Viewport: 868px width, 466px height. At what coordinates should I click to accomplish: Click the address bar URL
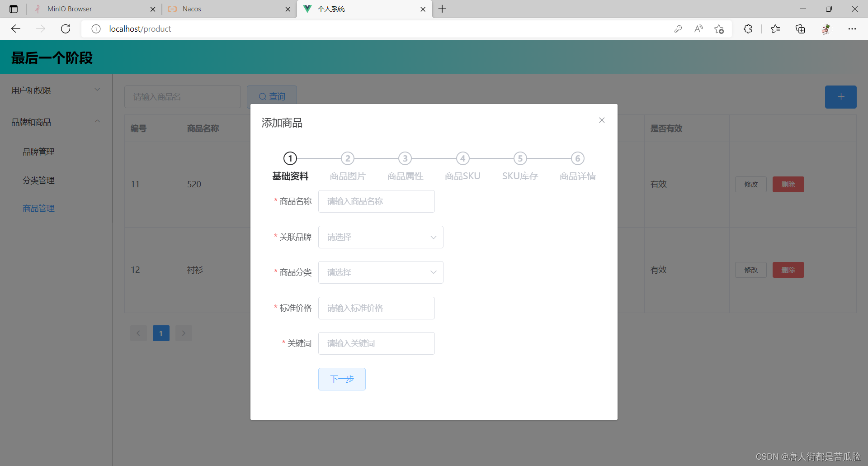pyautogui.click(x=140, y=29)
